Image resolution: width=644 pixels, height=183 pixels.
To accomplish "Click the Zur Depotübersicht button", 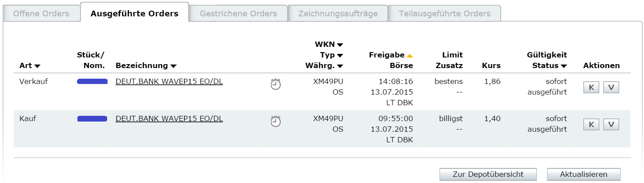I will (x=488, y=174).
